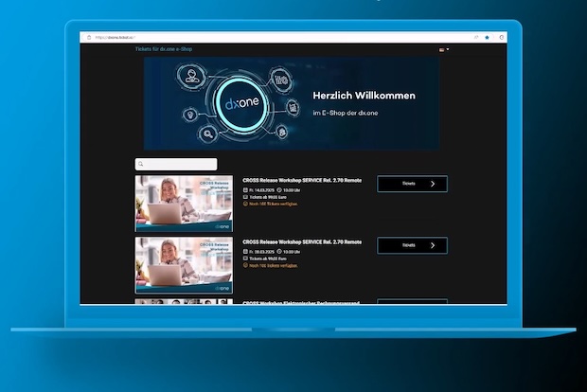The width and height of the screenshot is (587, 392).
Task: Click the event search input field
Action: tap(180, 165)
